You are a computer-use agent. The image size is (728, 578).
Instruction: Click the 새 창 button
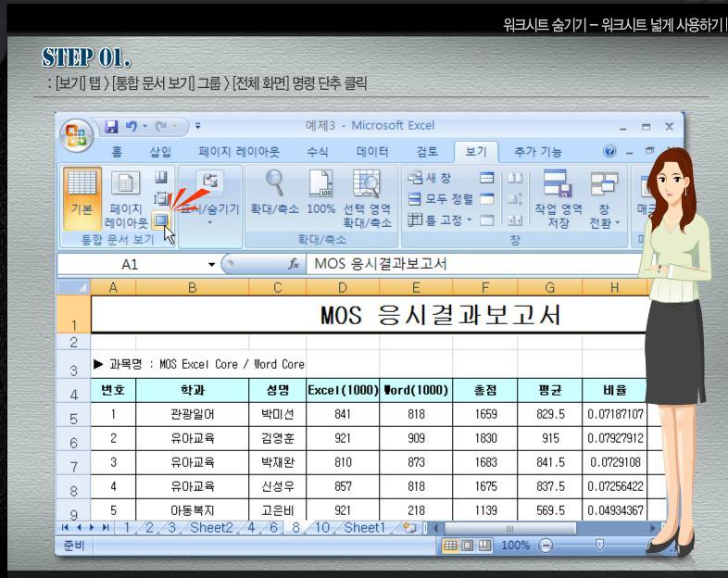[x=430, y=178]
